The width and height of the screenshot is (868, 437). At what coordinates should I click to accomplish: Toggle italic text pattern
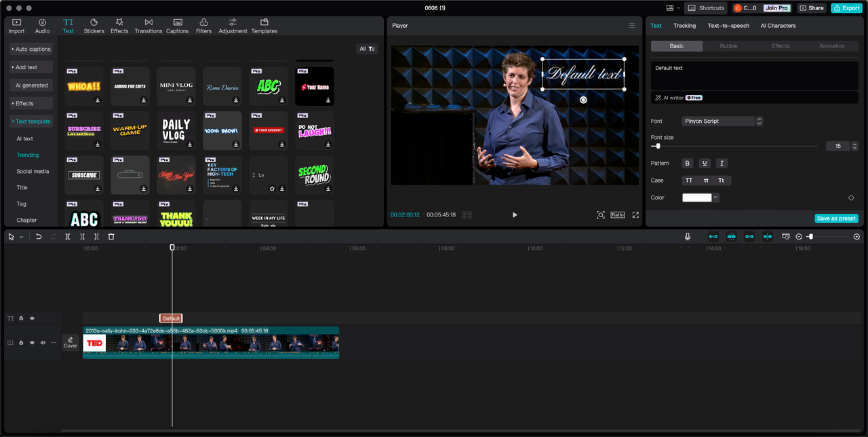coord(722,164)
